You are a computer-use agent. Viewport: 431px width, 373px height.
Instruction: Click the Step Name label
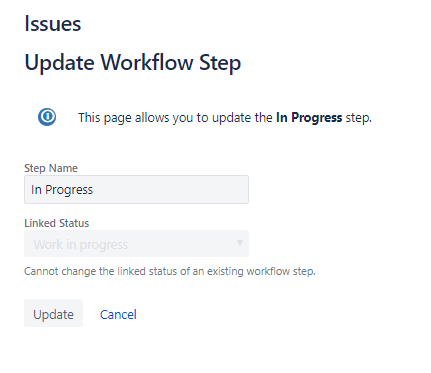pyautogui.click(x=51, y=168)
